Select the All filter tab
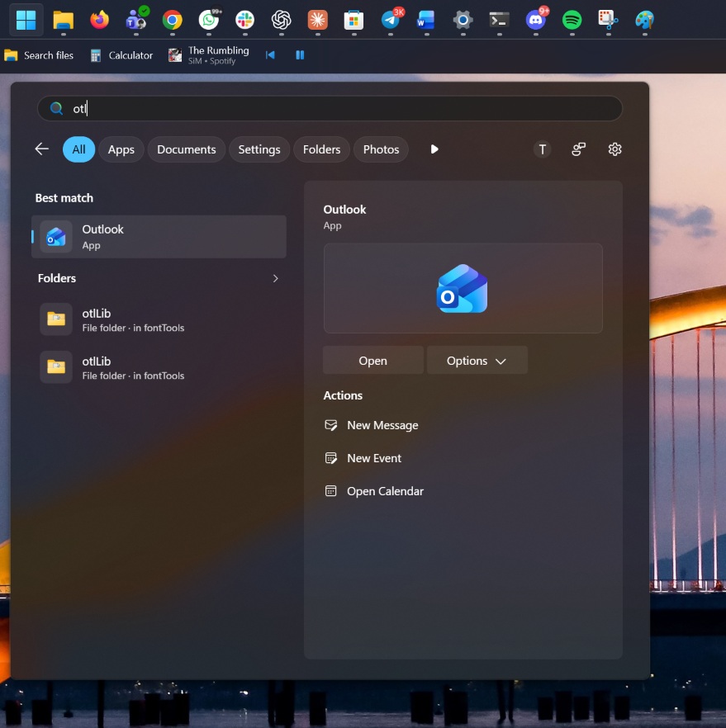The image size is (726, 728). tap(79, 149)
